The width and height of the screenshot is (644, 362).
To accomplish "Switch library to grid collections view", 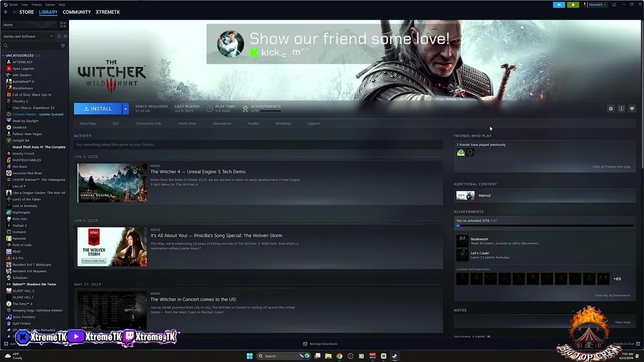I will pyautogui.click(x=63, y=25).
